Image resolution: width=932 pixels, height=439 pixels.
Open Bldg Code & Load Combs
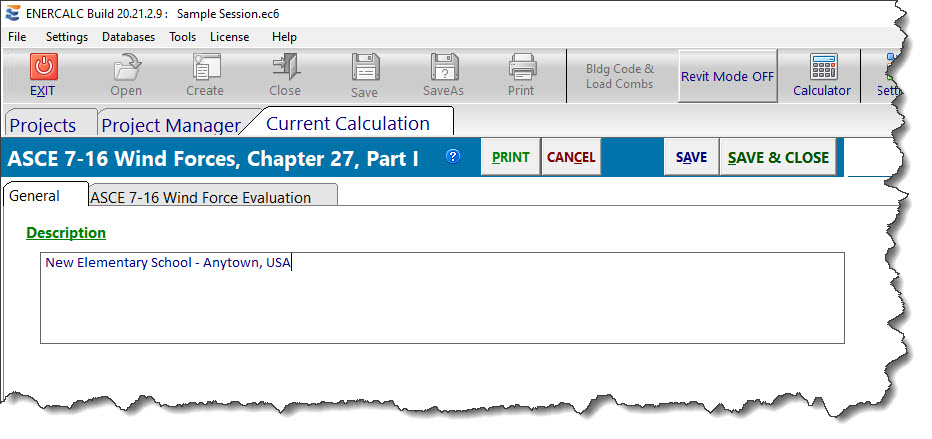point(620,76)
